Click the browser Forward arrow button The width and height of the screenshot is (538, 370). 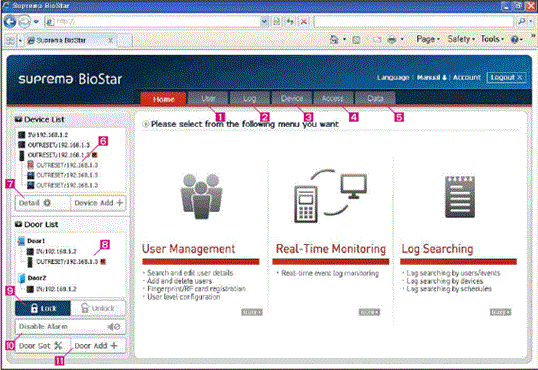pos(24,22)
